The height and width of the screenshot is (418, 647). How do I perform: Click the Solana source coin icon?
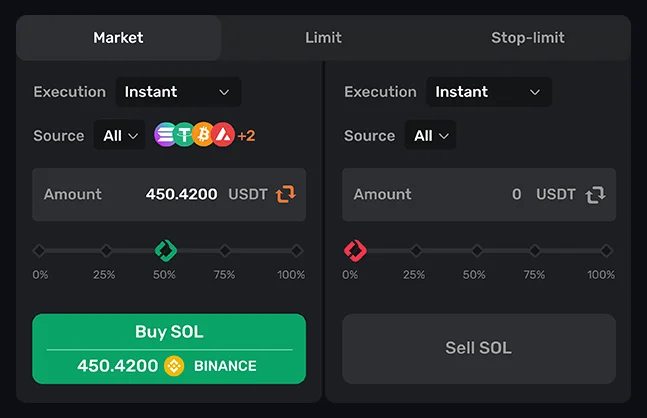(x=165, y=135)
